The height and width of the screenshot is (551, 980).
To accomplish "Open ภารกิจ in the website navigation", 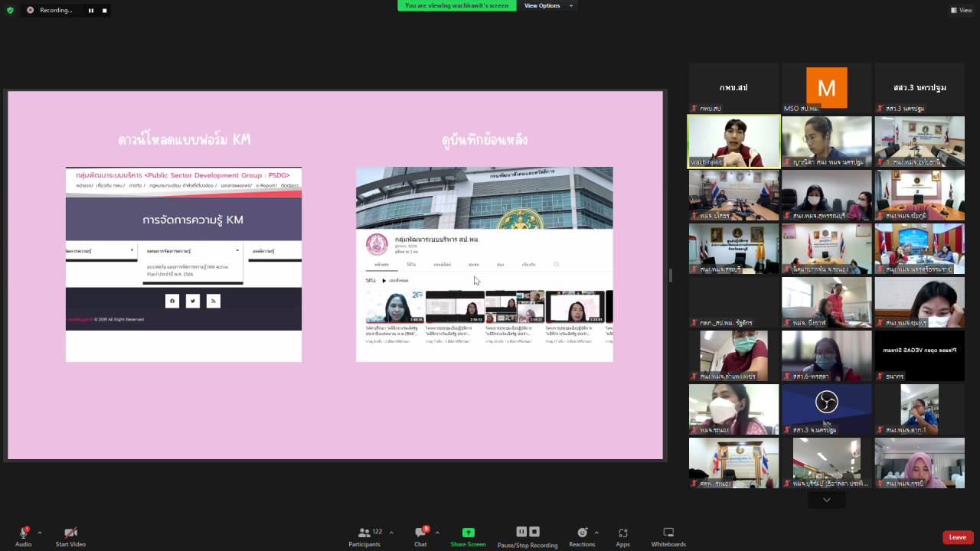I will click(x=136, y=185).
